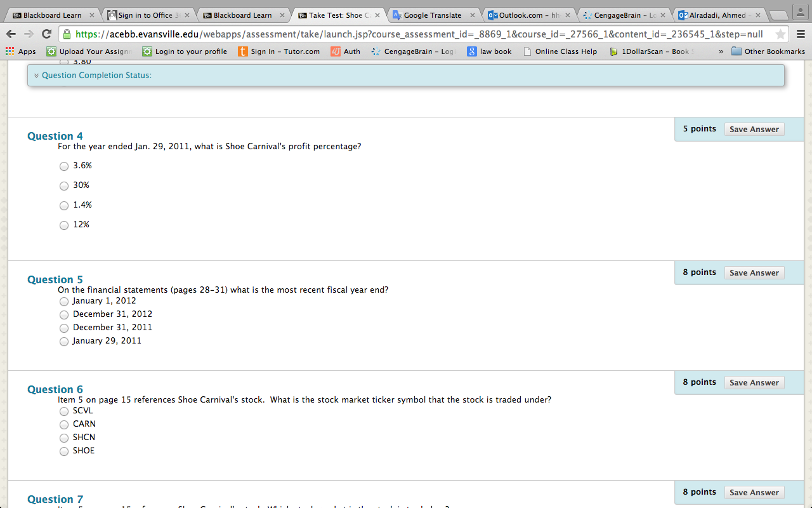Open a new tab with the new-tab button
The image size is (812, 508).
tap(778, 15)
